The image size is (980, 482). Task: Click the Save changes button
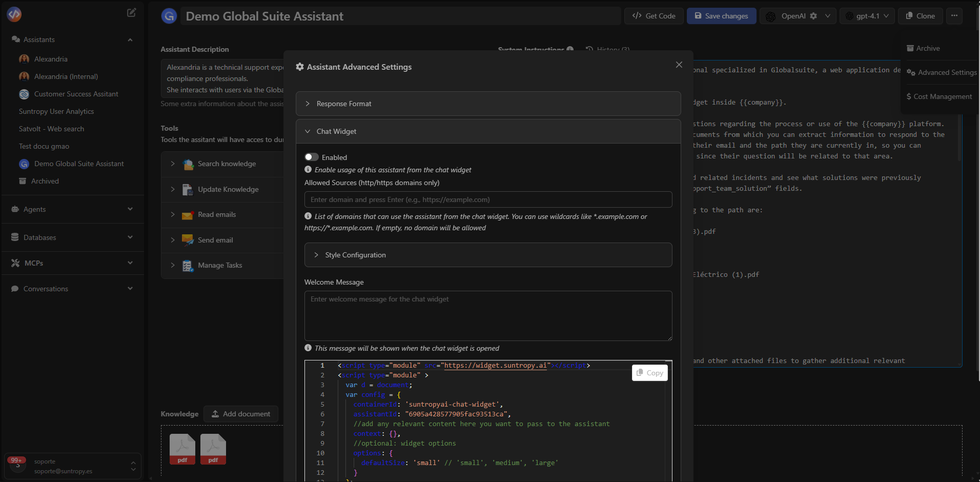(x=721, y=16)
